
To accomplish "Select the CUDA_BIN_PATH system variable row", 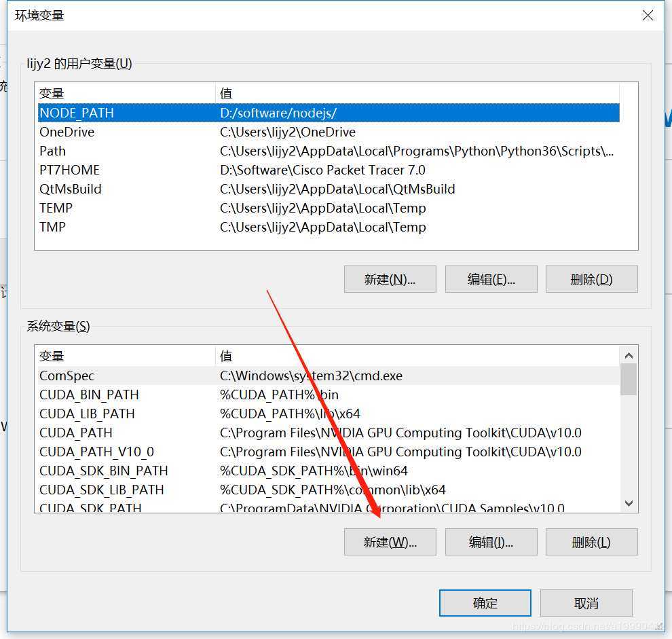I will (329, 395).
